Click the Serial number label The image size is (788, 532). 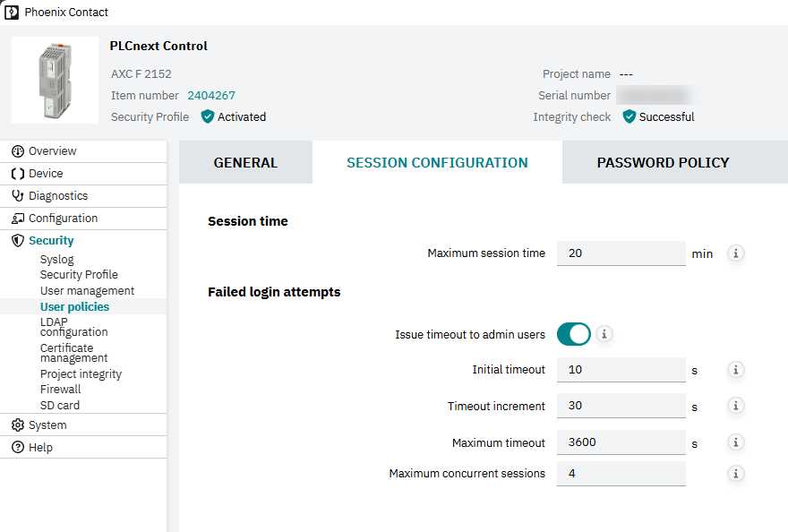click(574, 96)
